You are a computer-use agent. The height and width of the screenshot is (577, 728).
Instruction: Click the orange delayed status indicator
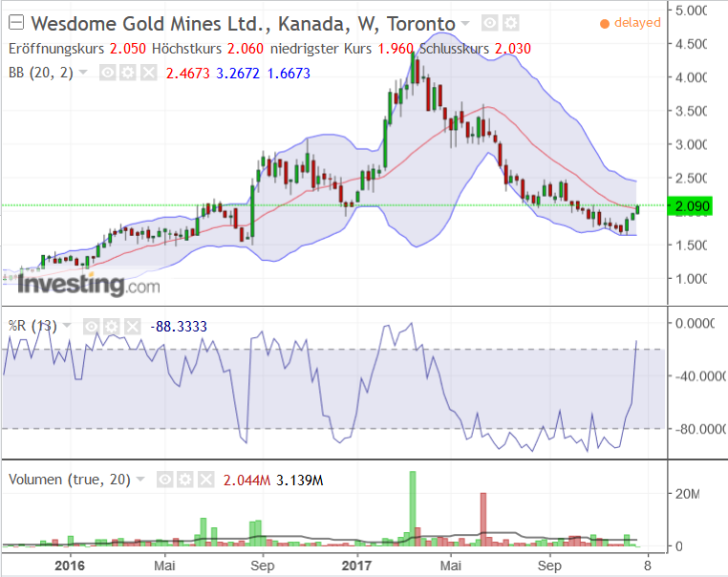click(631, 23)
